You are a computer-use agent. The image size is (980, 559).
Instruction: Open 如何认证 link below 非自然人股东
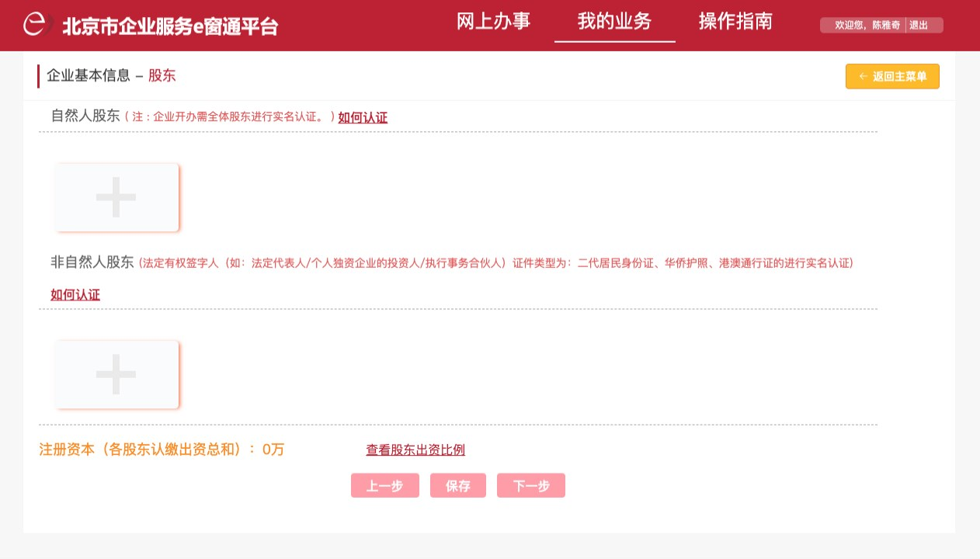[x=75, y=294]
